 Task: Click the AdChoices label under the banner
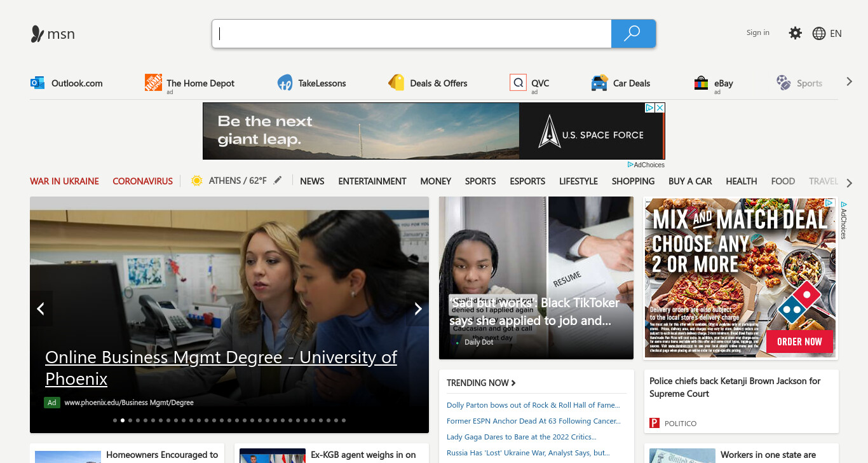(x=646, y=165)
